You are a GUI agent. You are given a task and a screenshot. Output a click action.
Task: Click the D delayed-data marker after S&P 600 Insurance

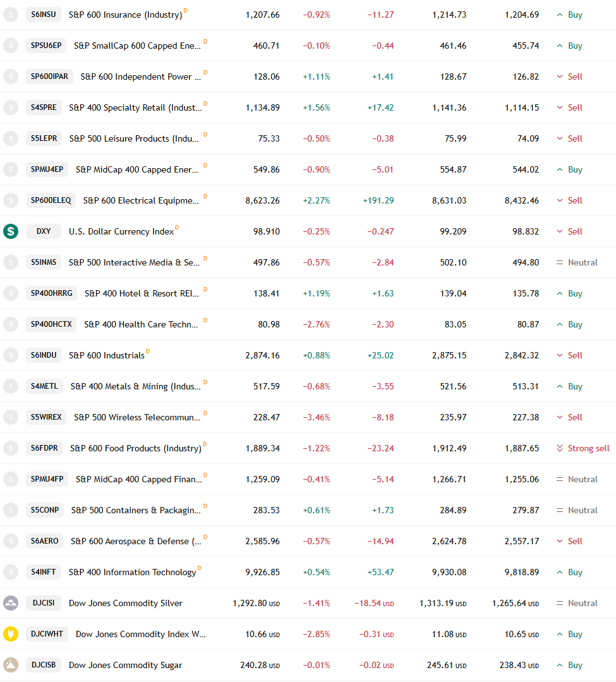coord(186,11)
